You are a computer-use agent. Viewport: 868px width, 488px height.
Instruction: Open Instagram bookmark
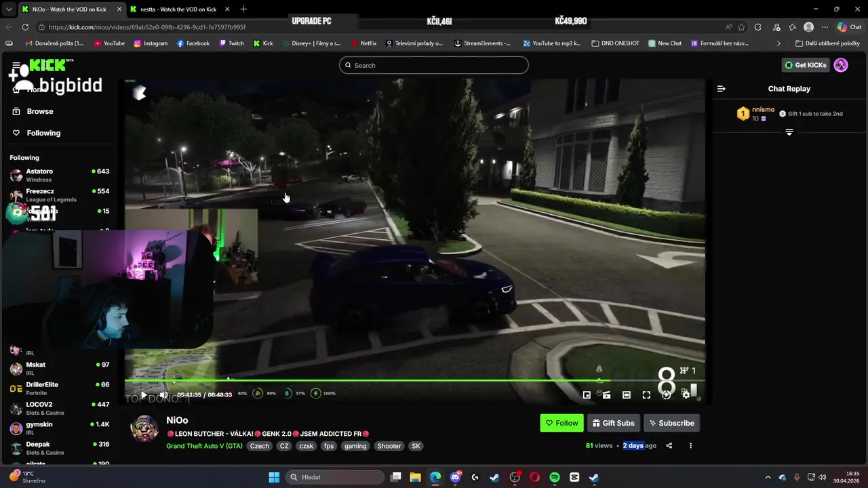[x=151, y=43]
